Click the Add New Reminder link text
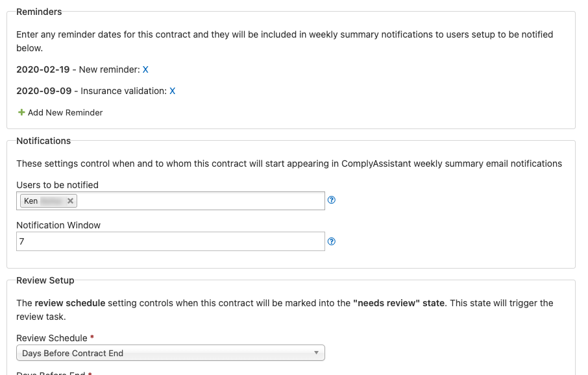Screen dimensions: 588x375 65,113
